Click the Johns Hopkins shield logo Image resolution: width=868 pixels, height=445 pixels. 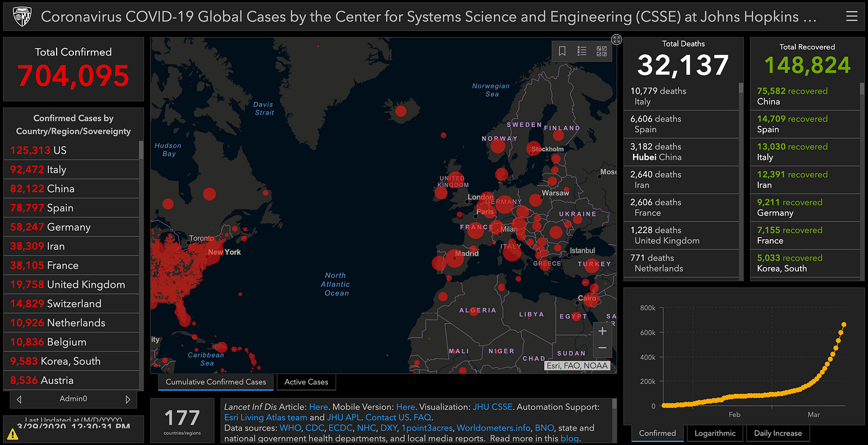coord(21,16)
